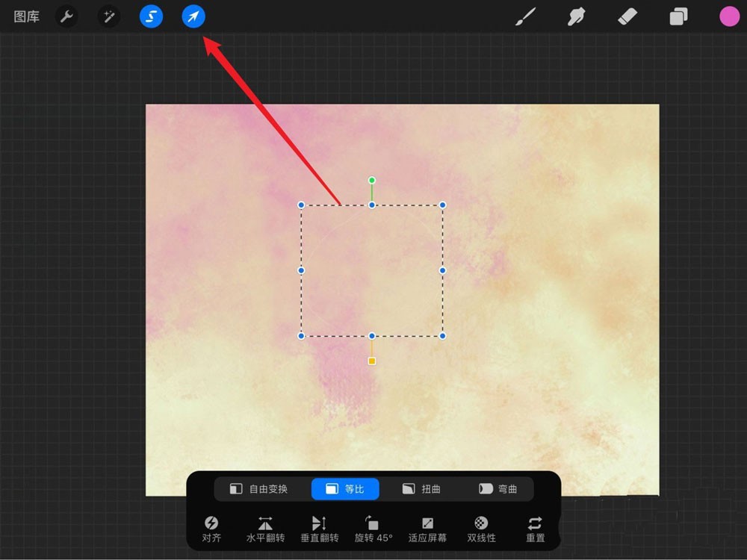The height and width of the screenshot is (560, 747).
Task: Select the Brush tool
Action: point(526,17)
